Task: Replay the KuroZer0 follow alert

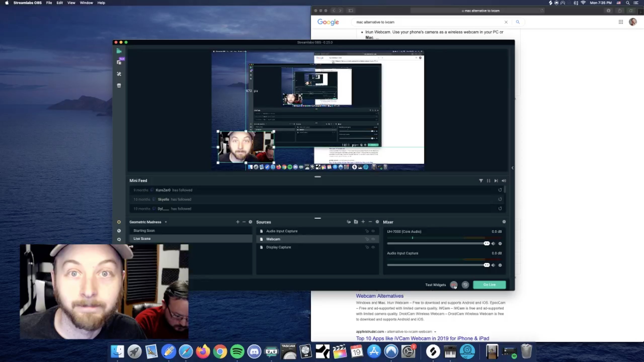Action: (500, 190)
